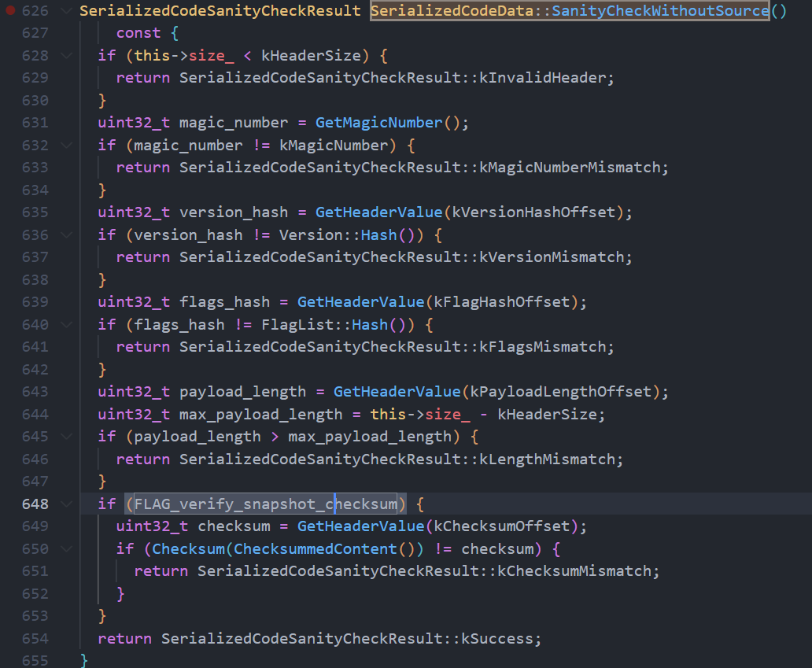
Task: Click kSuccess return value
Action: point(497,638)
